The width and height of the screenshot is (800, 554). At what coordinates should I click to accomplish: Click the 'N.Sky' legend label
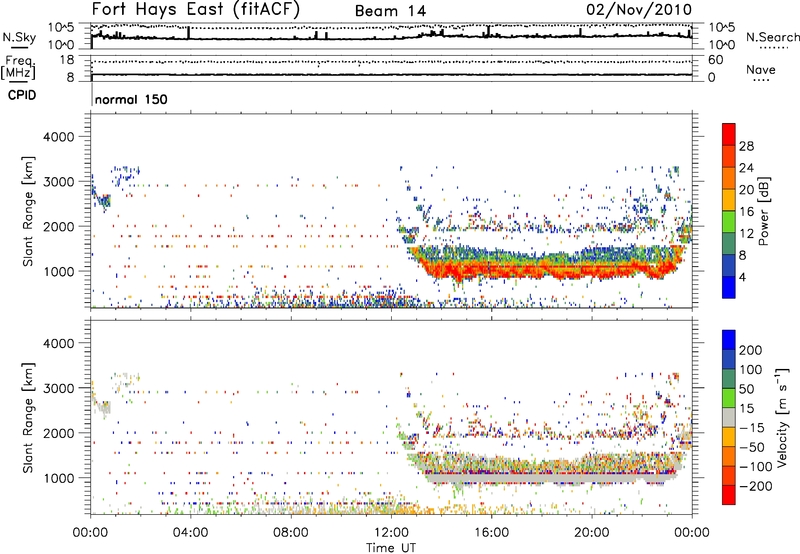(x=19, y=37)
